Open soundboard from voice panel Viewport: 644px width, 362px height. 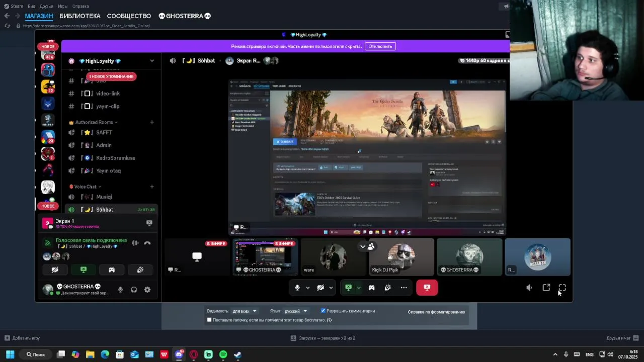coord(140,270)
